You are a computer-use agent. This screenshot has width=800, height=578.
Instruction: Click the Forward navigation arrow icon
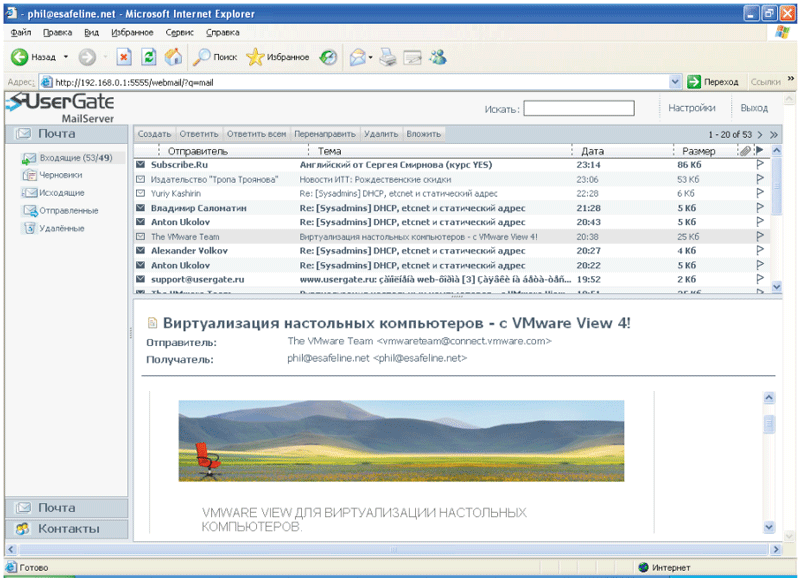point(87,57)
